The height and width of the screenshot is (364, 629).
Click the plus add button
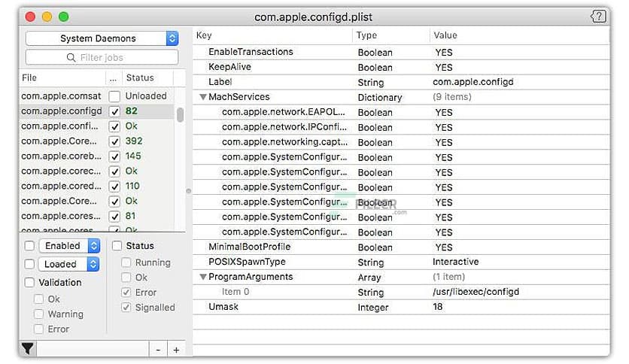176,350
